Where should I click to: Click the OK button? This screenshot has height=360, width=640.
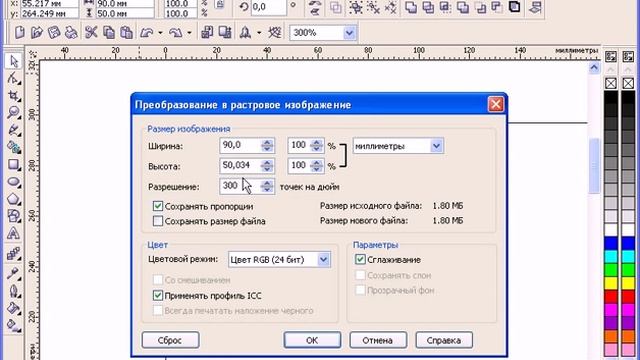312,340
